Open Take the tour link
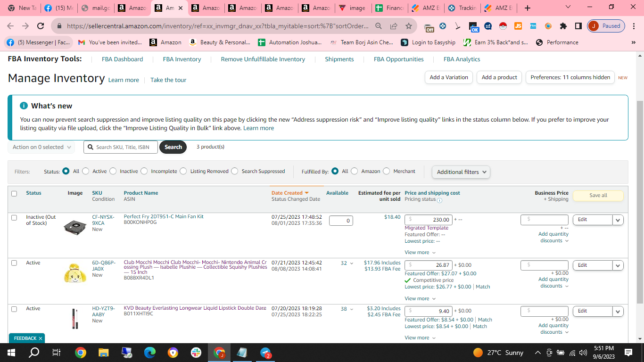 [168, 80]
